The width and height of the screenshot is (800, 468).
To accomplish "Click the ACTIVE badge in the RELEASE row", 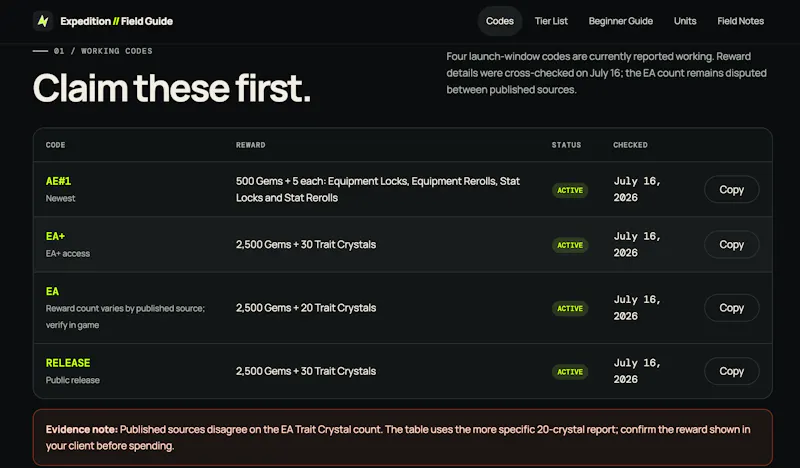I will (x=570, y=372).
